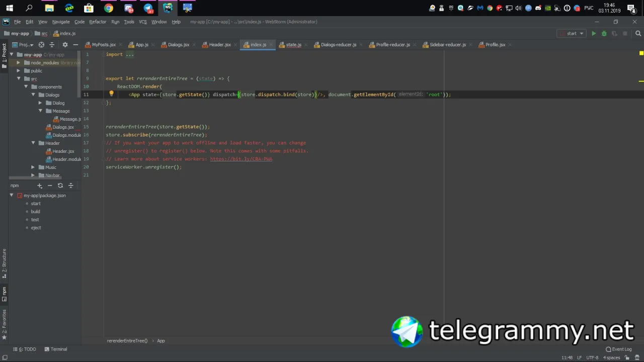644x362 pixels.
Task: Select the eject npm script
Action: tap(36, 228)
